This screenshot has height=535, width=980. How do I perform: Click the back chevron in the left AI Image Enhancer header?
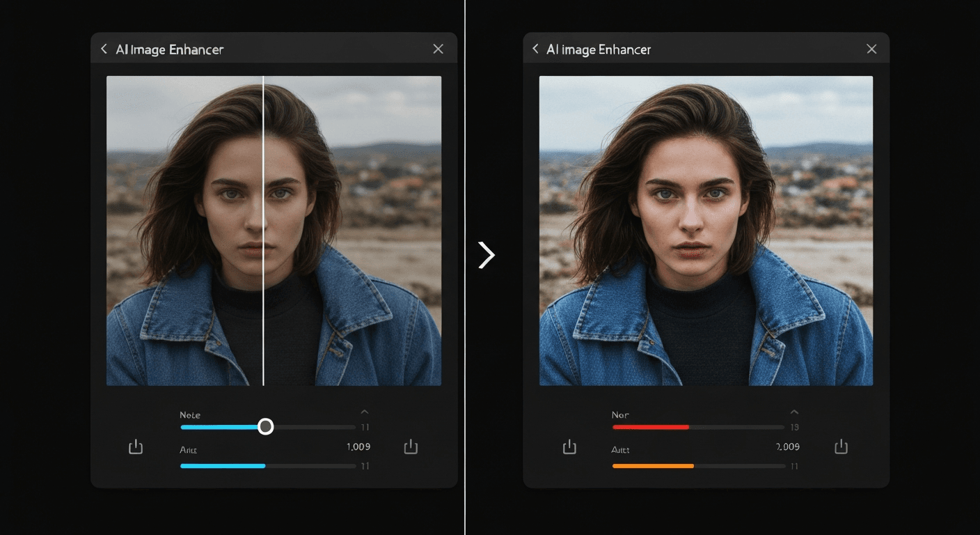pos(103,49)
